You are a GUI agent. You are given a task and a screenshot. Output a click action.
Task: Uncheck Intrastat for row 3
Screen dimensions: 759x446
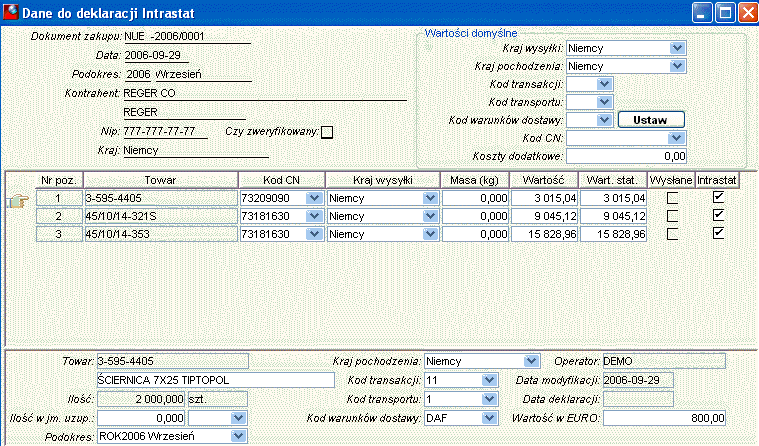718,233
